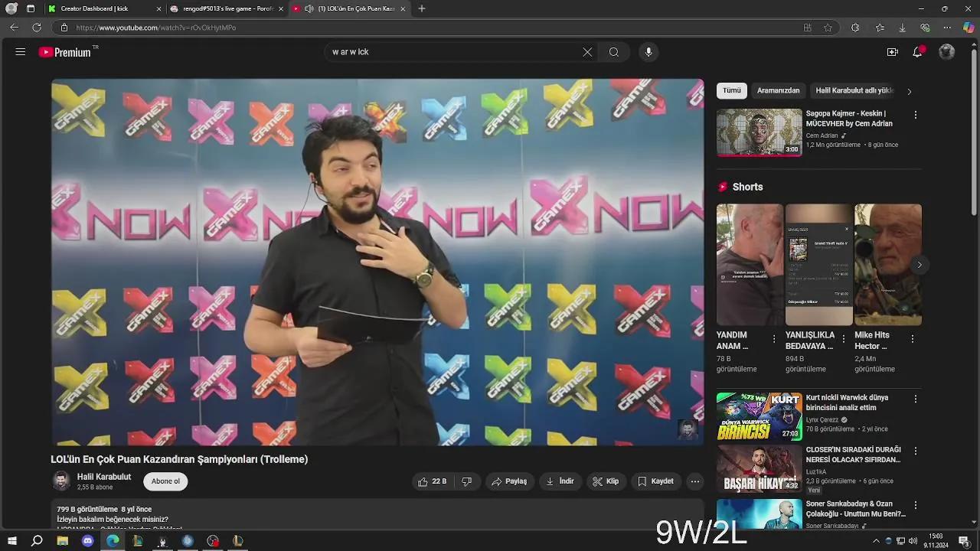Open the BAŞARI HİKAYESİ video thumbnail
The height and width of the screenshot is (551, 980).
click(759, 468)
